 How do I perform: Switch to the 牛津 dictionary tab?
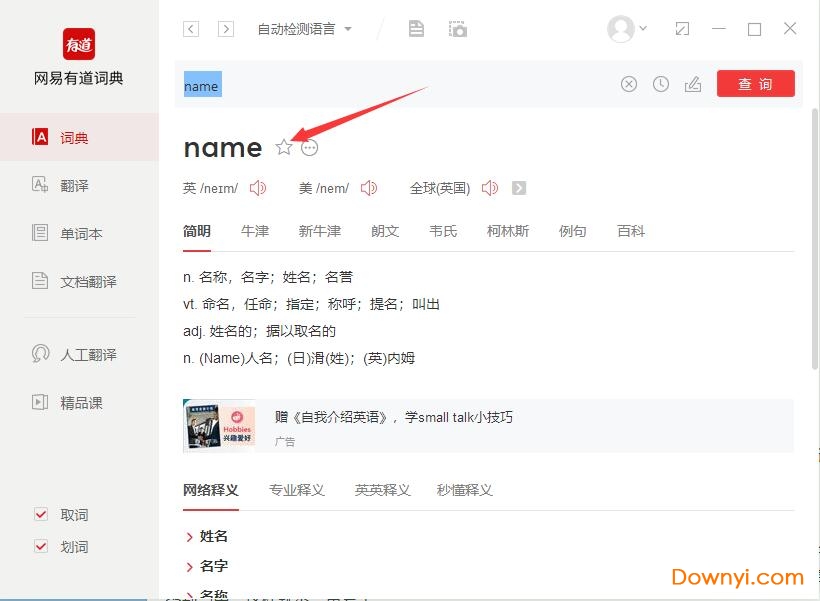point(255,231)
